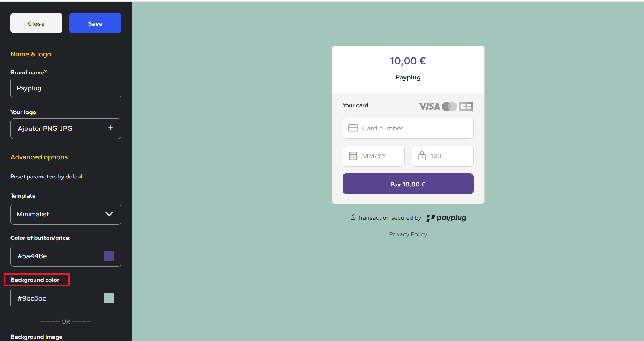Image resolution: width=644 pixels, height=341 pixels.
Task: Open the Minimalist template dropdown
Action: tap(66, 214)
